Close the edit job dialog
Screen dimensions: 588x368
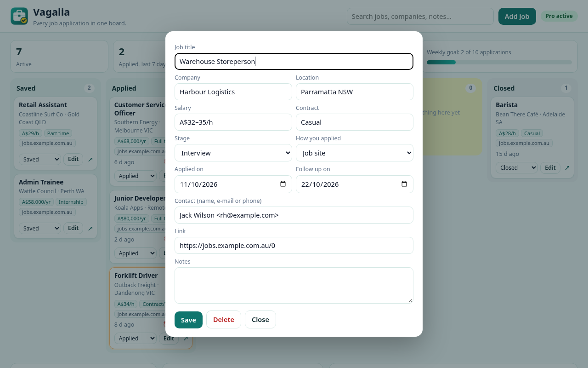click(x=260, y=320)
